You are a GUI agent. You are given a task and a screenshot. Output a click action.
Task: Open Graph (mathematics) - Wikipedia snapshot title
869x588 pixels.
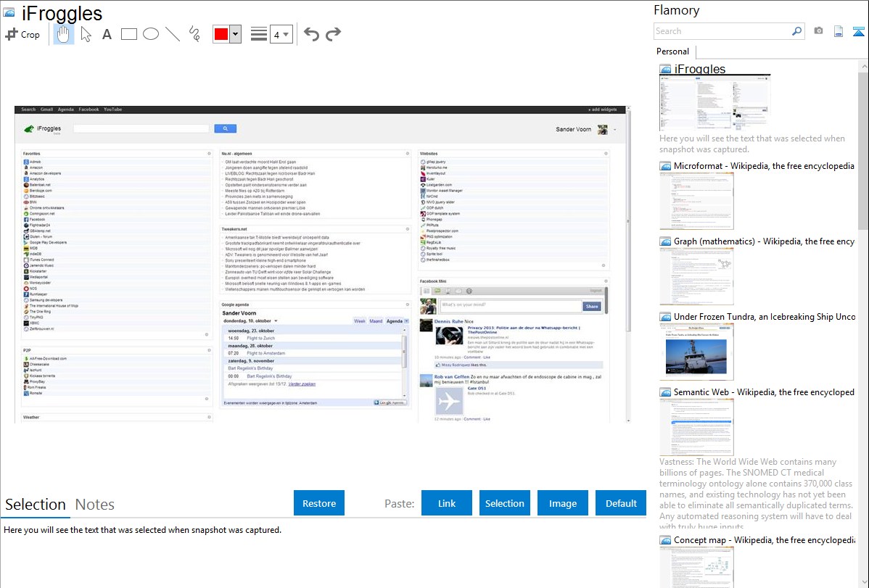pos(765,241)
